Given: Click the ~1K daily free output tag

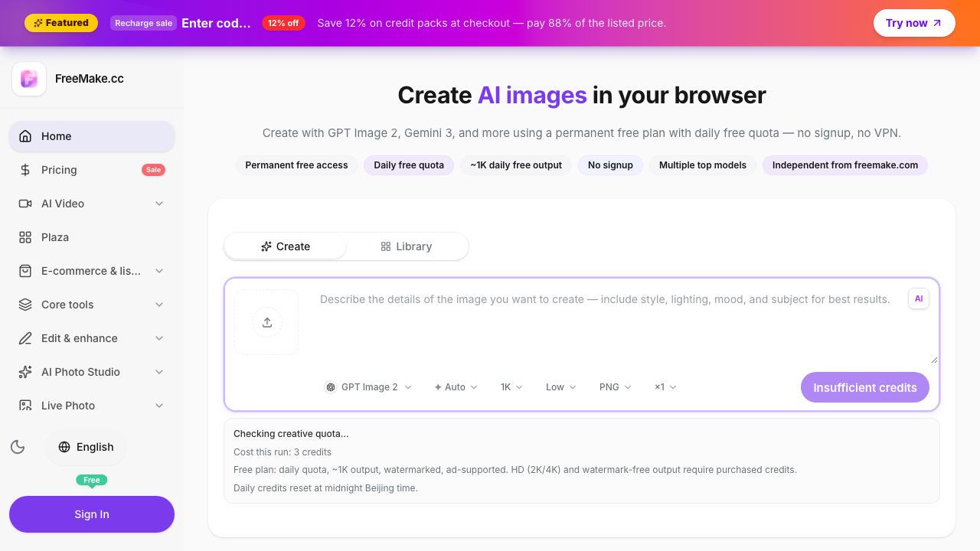Looking at the screenshot, I should (516, 165).
